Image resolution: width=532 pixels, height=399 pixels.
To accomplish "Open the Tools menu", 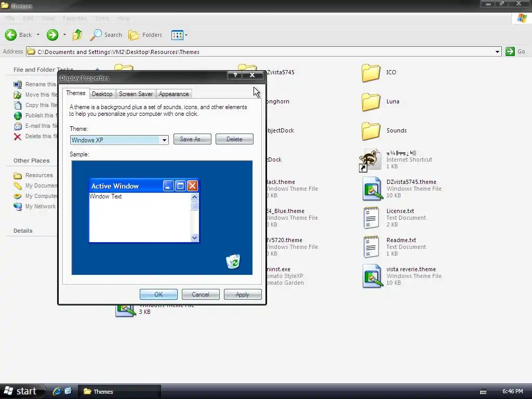I will pyautogui.click(x=102, y=18).
